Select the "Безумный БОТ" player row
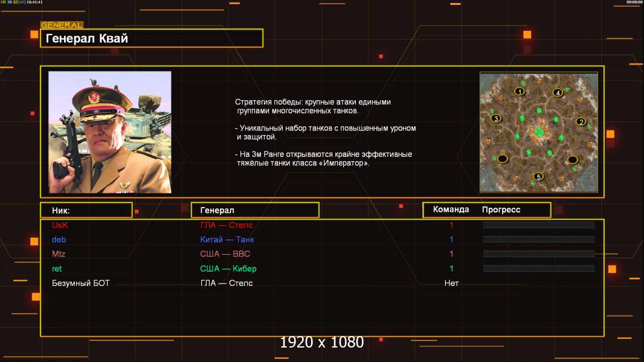644x362 pixels. pyautogui.click(x=81, y=283)
